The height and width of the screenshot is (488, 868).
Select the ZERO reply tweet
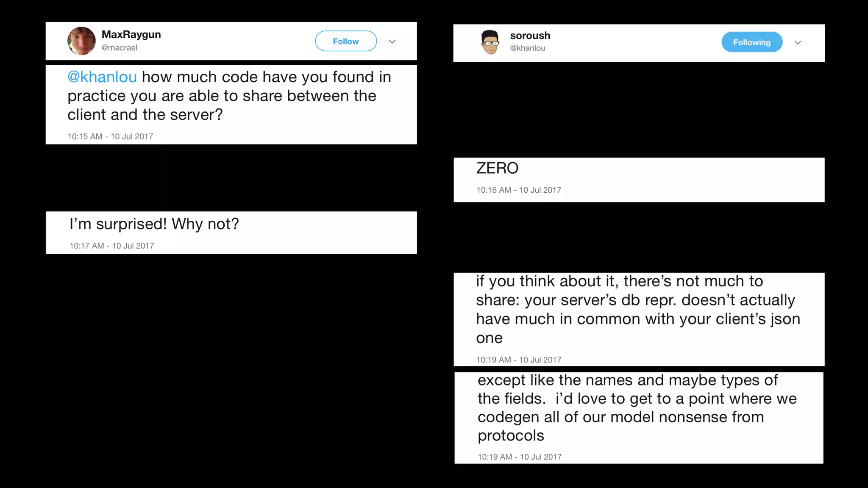pyautogui.click(x=497, y=169)
